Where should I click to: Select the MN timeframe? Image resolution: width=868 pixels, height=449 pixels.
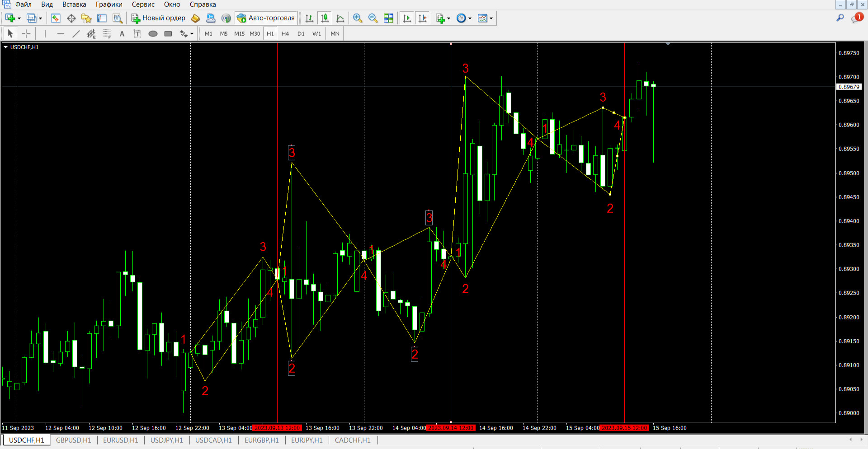pos(335,33)
